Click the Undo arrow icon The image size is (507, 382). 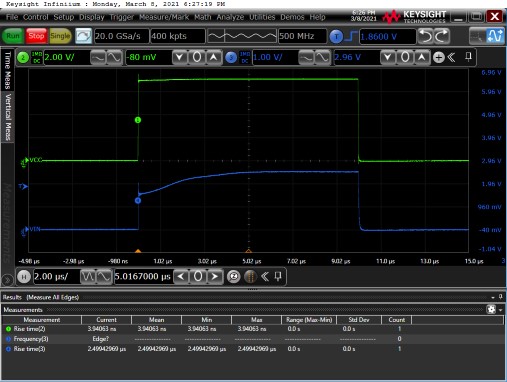(426, 36)
